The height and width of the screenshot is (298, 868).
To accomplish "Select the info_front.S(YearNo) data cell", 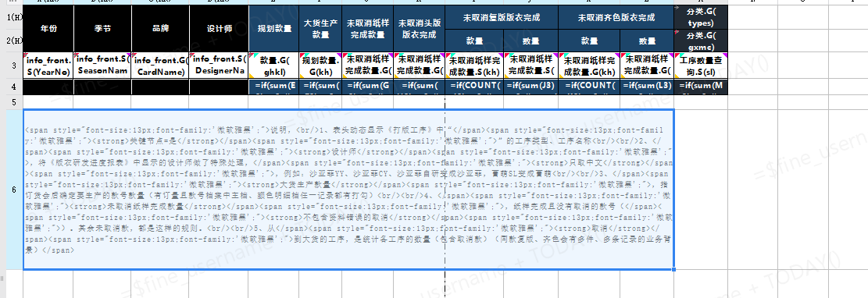I will [x=48, y=66].
